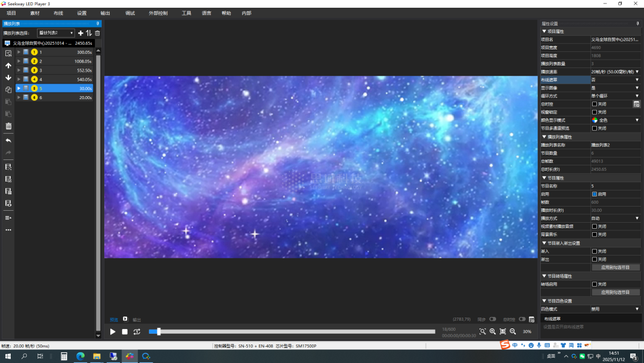Click the playback progress slider track

point(292,332)
